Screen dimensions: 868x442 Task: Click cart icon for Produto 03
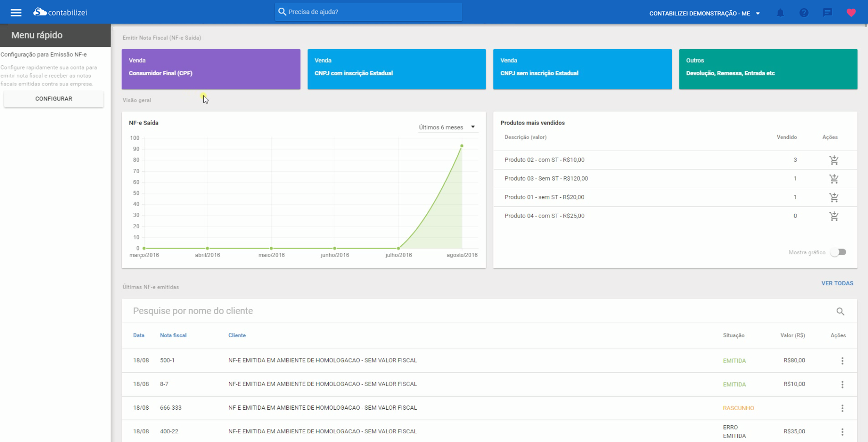point(834,179)
